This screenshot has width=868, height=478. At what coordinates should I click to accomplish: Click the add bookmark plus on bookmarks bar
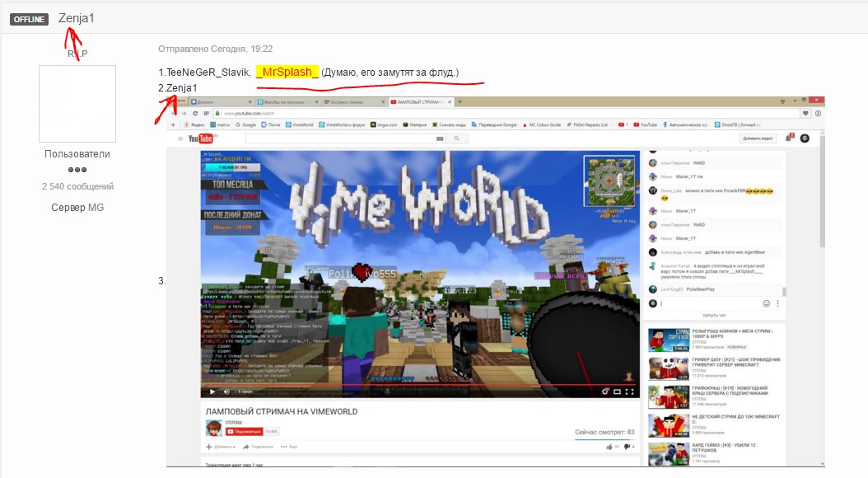[x=173, y=124]
